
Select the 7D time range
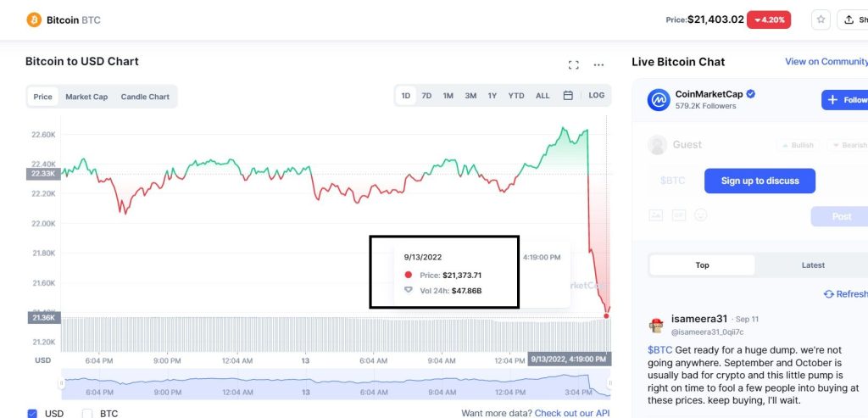(x=426, y=95)
